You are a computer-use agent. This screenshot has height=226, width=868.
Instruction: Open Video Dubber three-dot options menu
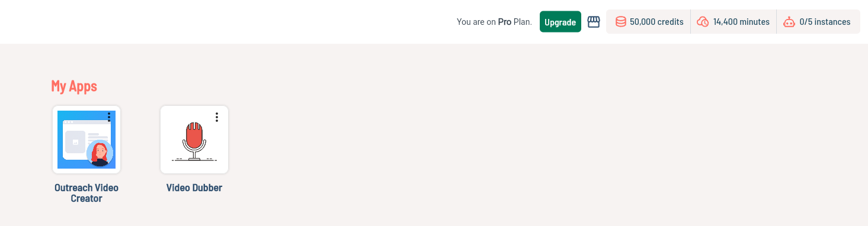coord(217,117)
